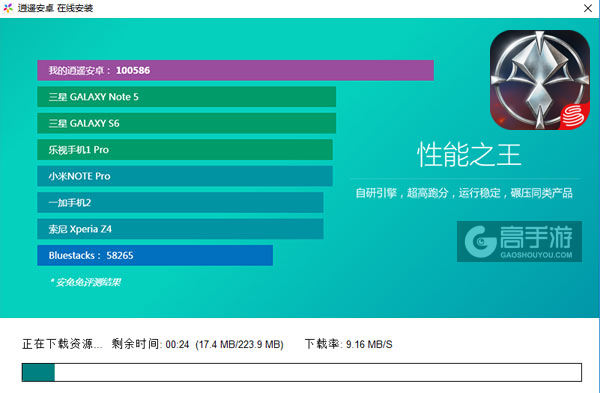Close the 逍遥安卓 installer window
Screen dimensions: 600x393
point(588,8)
